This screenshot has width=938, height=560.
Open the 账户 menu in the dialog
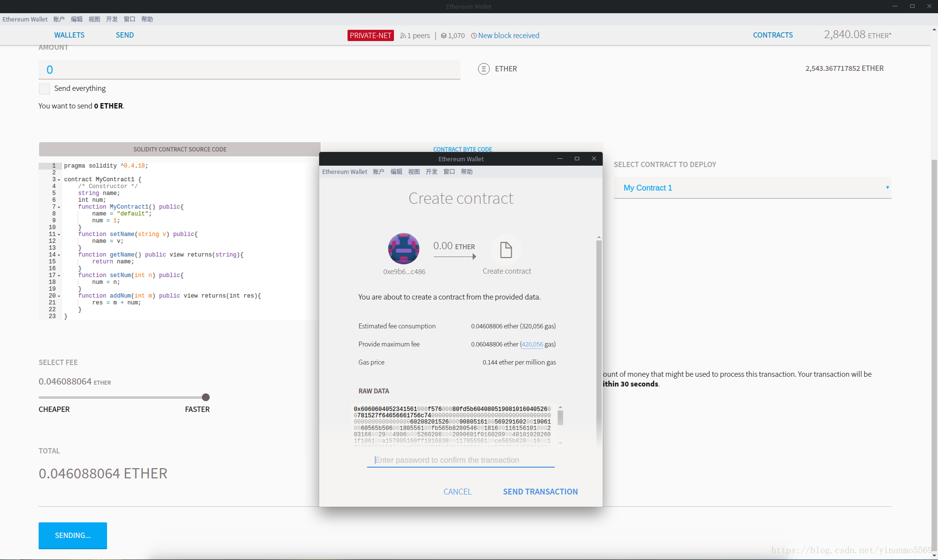click(379, 172)
